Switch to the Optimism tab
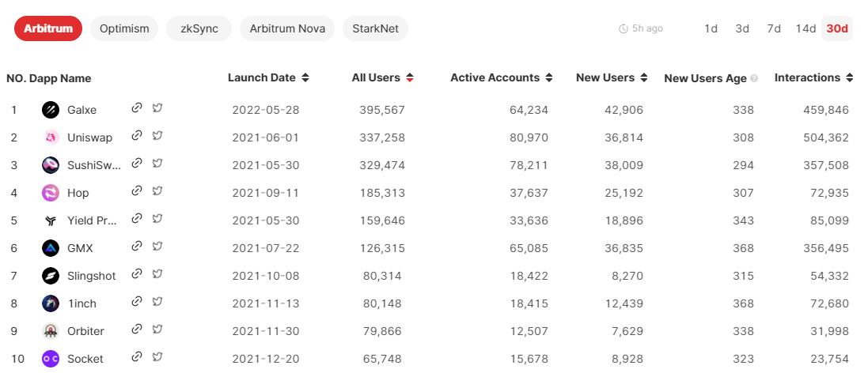 [124, 28]
